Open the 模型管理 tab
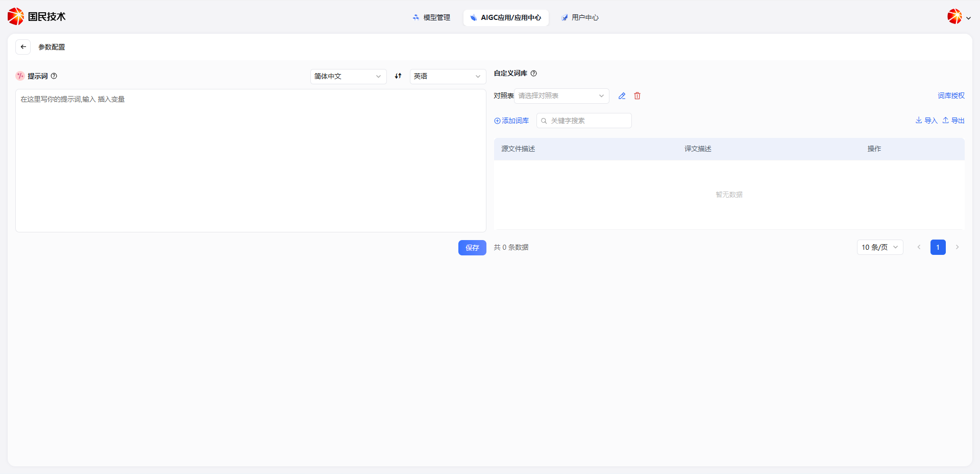This screenshot has width=980, height=474. click(431, 17)
